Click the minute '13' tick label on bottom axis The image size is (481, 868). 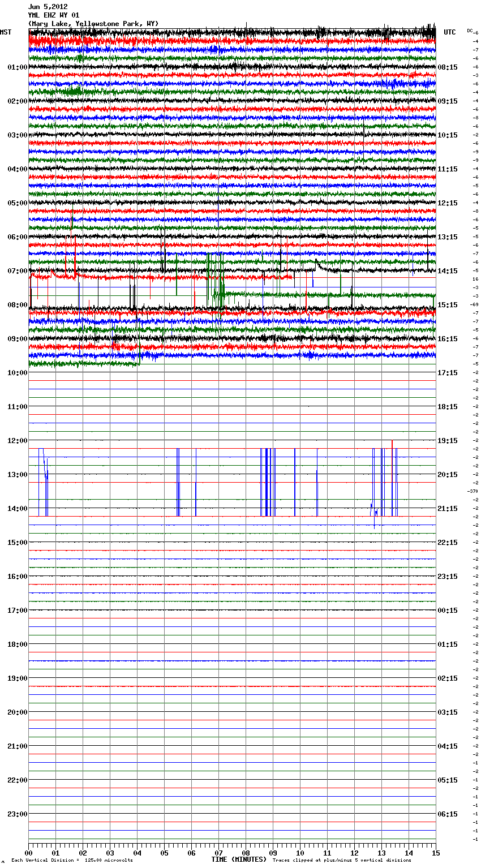(381, 853)
